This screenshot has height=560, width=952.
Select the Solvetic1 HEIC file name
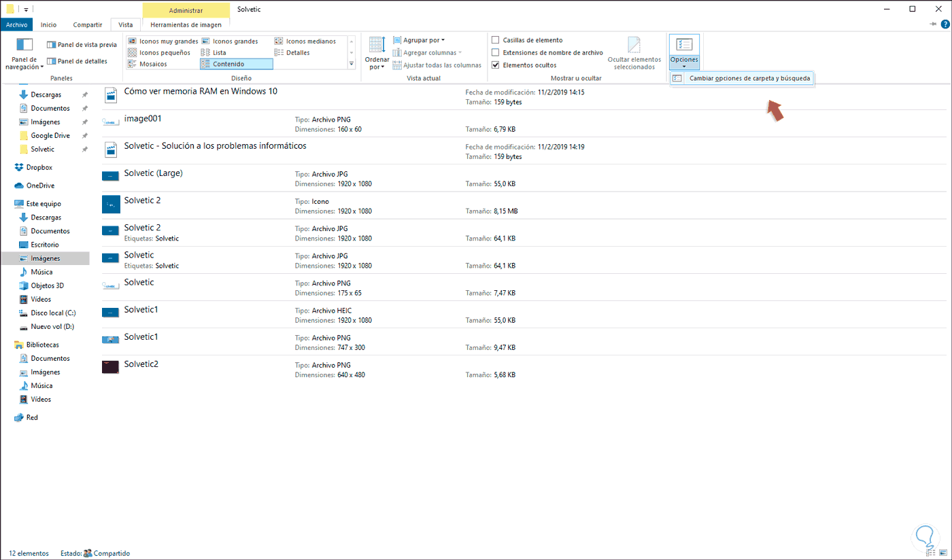[x=141, y=309]
